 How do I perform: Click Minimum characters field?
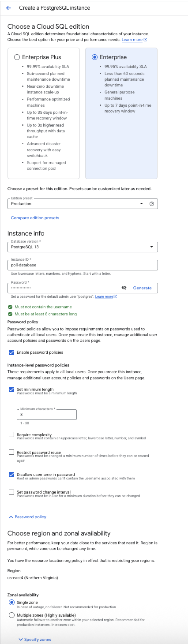pos(47,415)
